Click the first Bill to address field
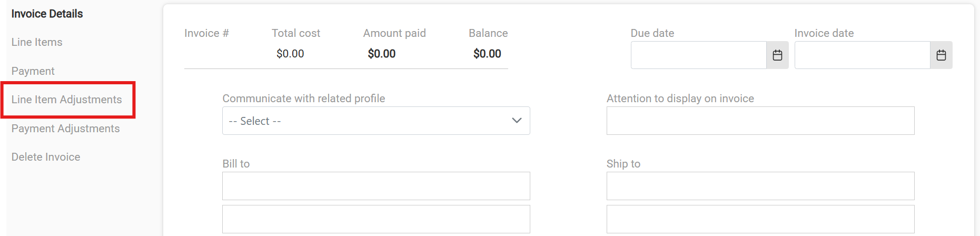This screenshot has width=980, height=236. [x=376, y=186]
